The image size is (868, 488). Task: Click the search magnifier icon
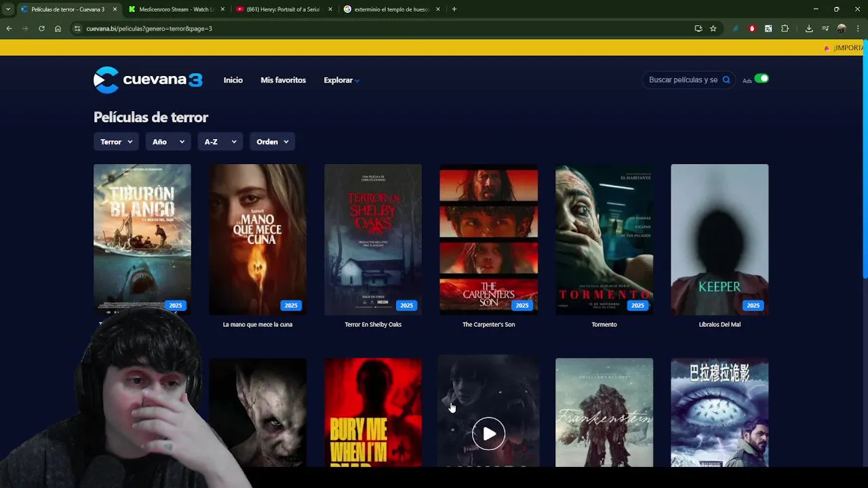click(x=726, y=80)
